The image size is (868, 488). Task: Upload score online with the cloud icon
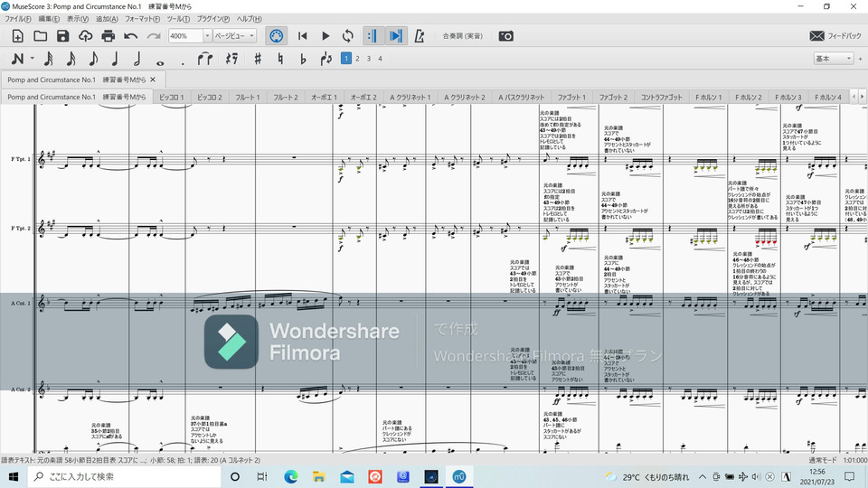tap(85, 36)
